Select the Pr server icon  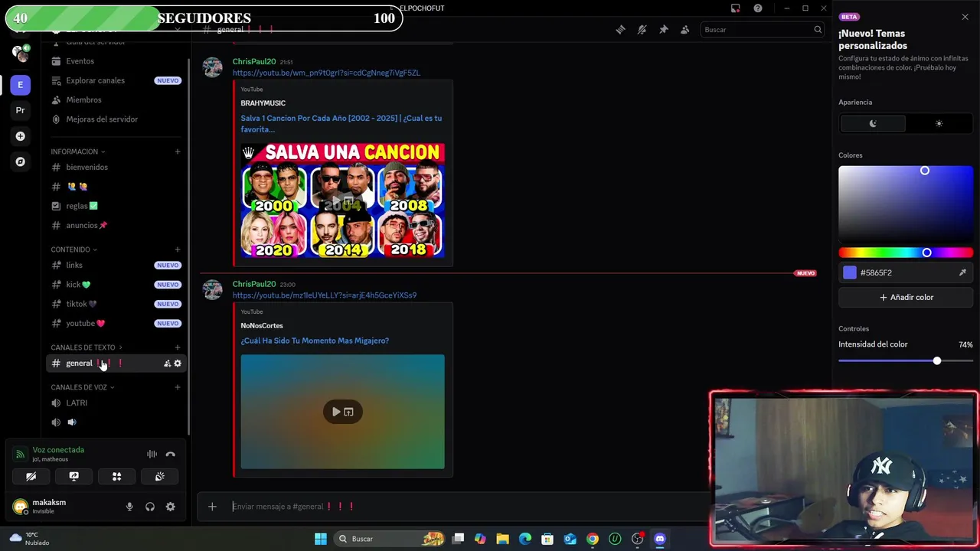coord(21,110)
